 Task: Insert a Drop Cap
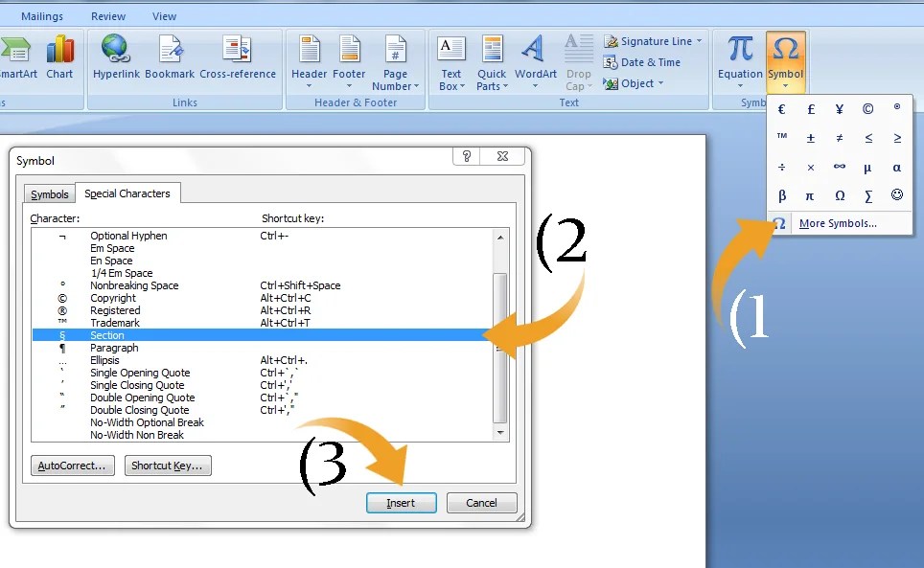(578, 59)
